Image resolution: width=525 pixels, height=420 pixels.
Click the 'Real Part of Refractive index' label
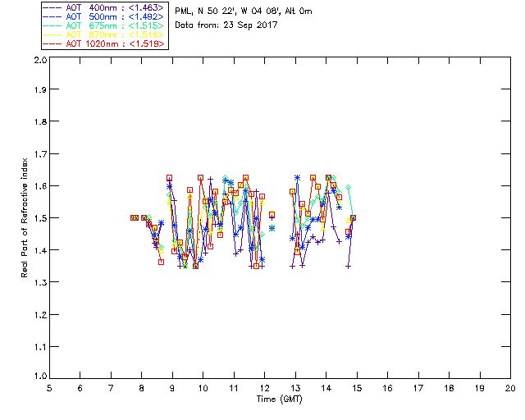tap(25, 217)
